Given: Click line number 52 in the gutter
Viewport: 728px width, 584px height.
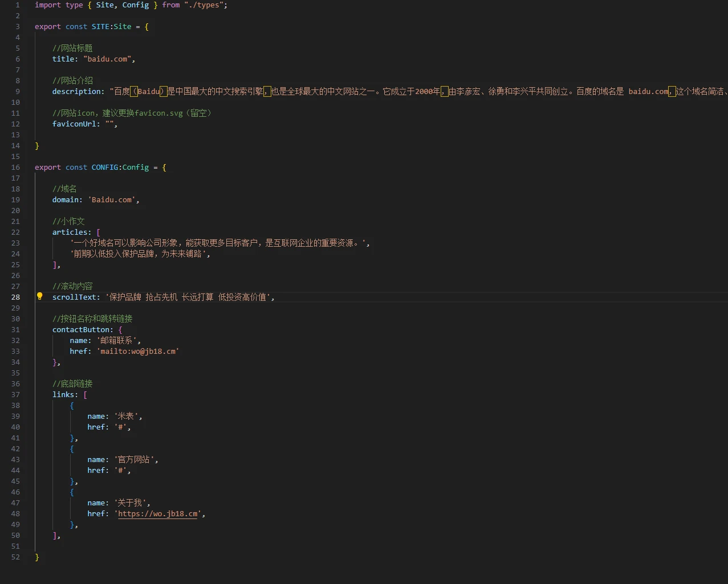Looking at the screenshot, I should click(x=15, y=557).
